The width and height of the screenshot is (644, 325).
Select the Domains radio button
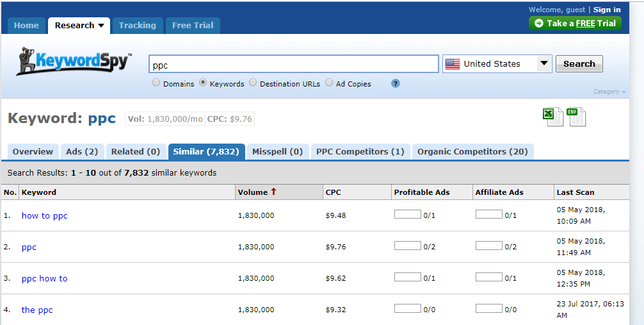156,83
